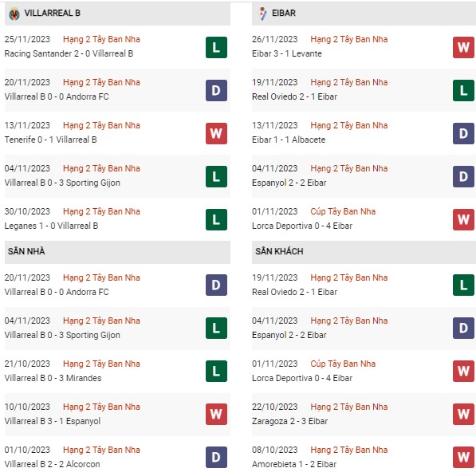The height and width of the screenshot is (476, 476).
Task: Open the Villarreal B 0-3 Mirandes result
Action: coord(53,378)
